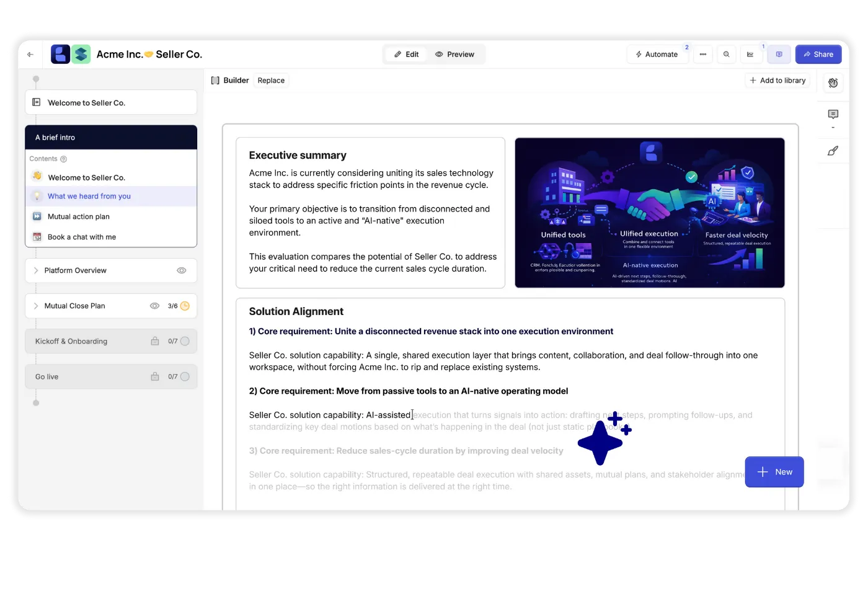868x614 pixels.
Task: Switch to Preview mode
Action: pos(454,55)
